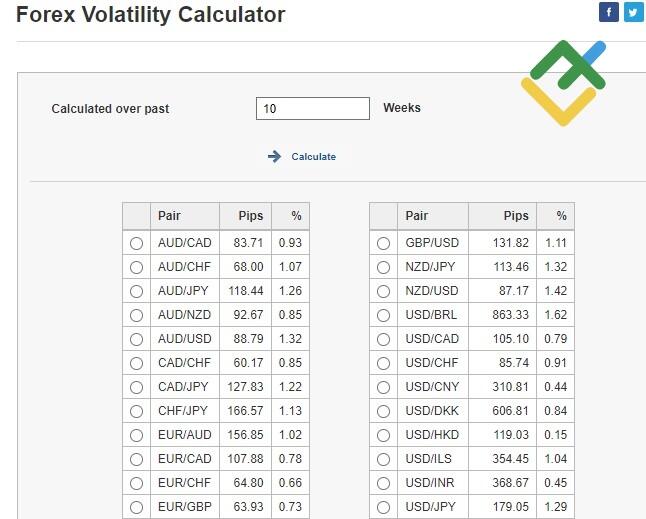Select the USD/HKD radio button

tap(383, 435)
